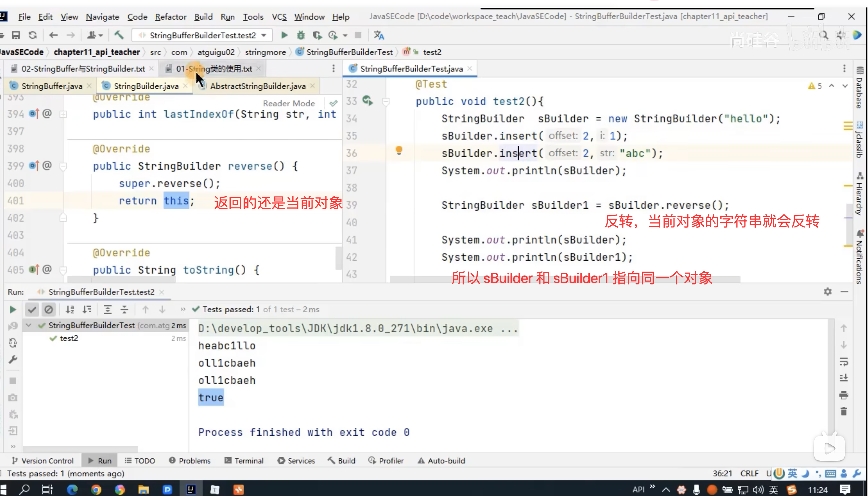Open the Refactor menu

click(170, 17)
